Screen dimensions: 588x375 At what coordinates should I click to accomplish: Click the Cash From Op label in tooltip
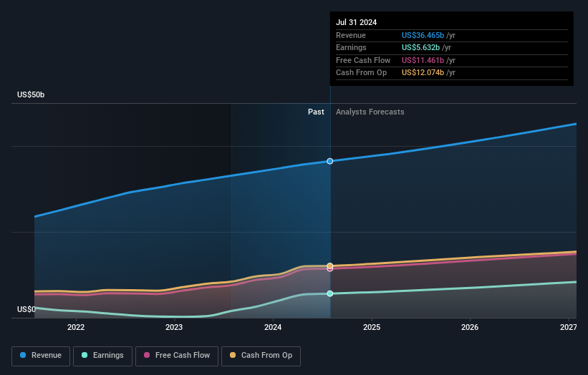click(361, 73)
